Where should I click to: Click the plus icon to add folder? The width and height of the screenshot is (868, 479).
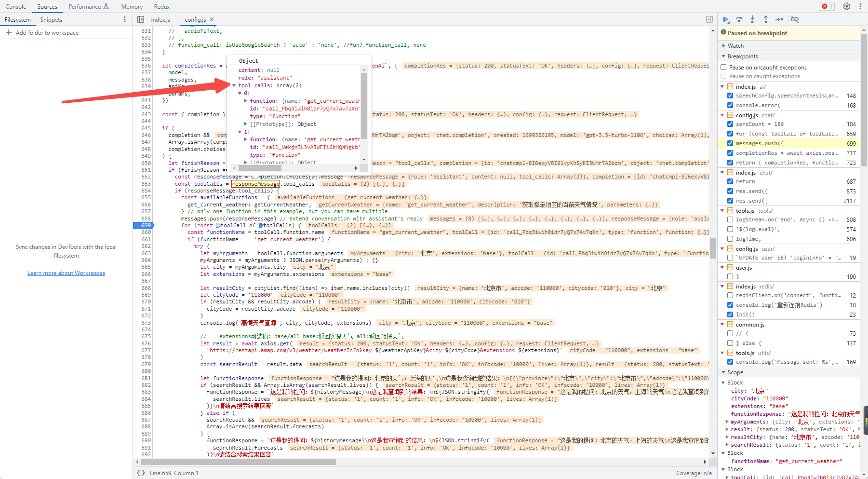tap(9, 32)
